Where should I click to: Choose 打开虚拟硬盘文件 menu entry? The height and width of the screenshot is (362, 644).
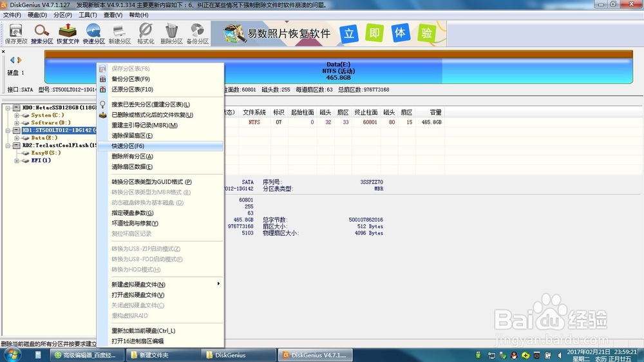160,295
